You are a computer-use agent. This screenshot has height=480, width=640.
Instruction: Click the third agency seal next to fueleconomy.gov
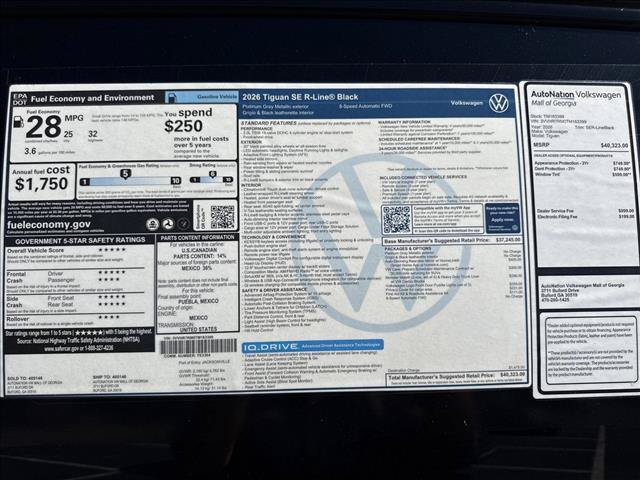pos(183,224)
